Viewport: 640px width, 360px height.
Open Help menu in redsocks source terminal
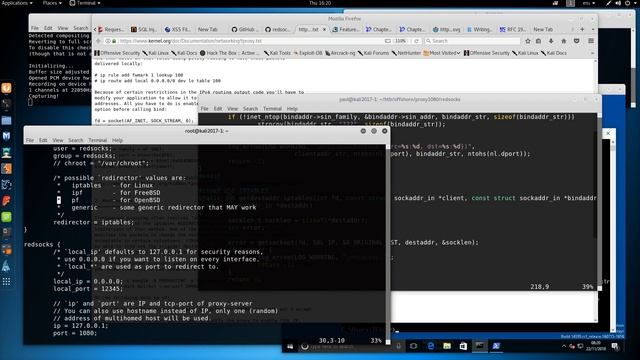click(x=292, y=109)
